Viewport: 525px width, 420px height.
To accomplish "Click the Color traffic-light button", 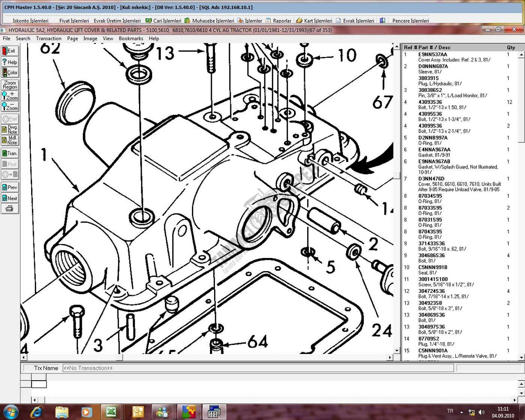I will [10, 72].
